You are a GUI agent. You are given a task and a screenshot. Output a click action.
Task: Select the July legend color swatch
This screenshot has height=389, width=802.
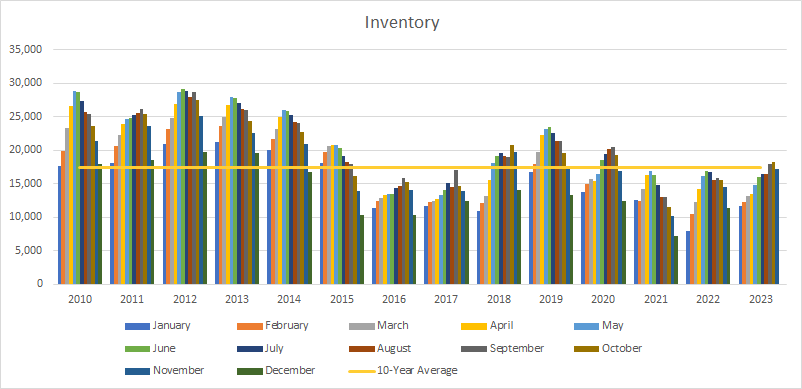tap(250, 349)
